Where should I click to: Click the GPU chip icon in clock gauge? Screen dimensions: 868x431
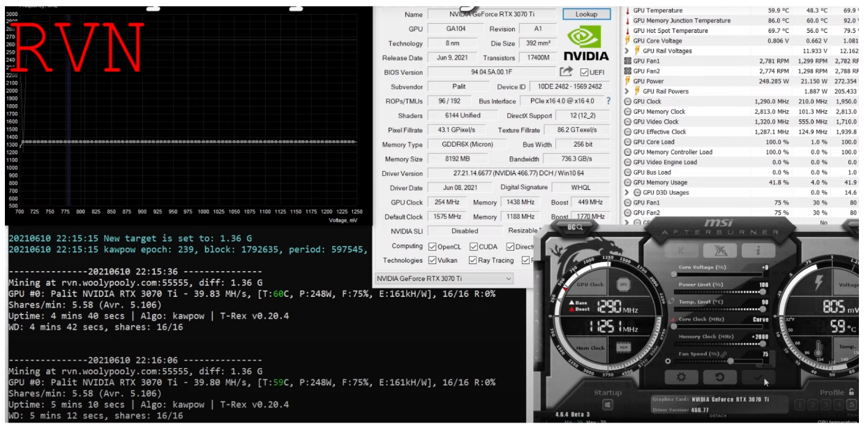(624, 284)
